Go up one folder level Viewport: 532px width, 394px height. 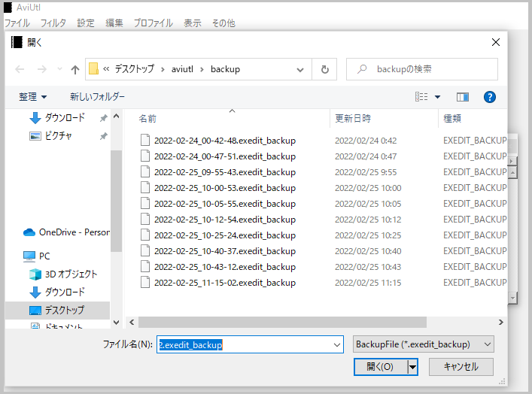tap(75, 69)
